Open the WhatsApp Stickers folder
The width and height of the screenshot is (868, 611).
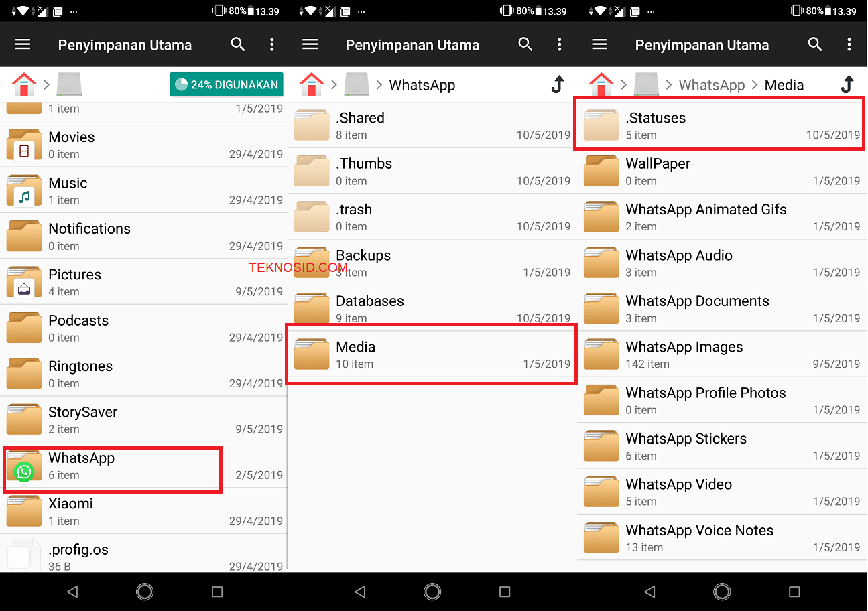tap(722, 446)
